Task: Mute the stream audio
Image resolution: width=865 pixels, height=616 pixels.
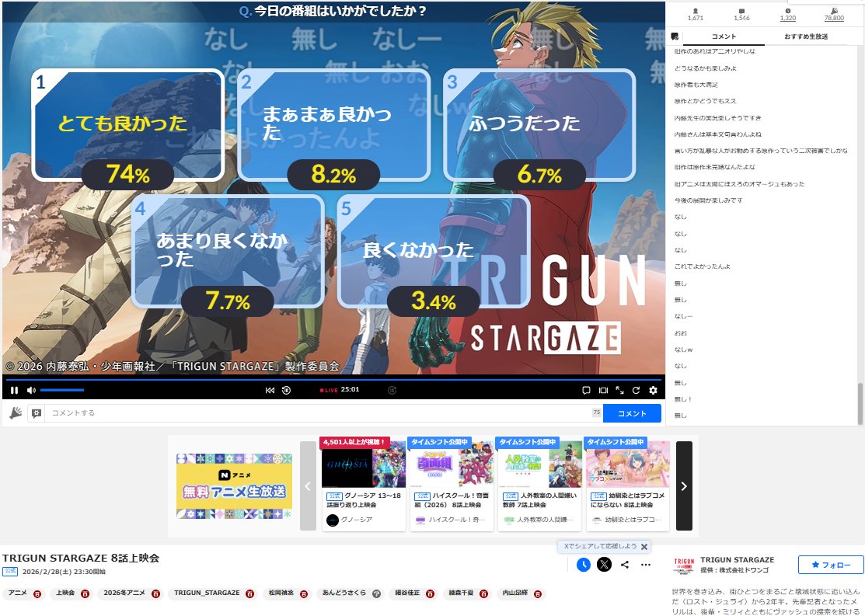Action: [x=30, y=390]
